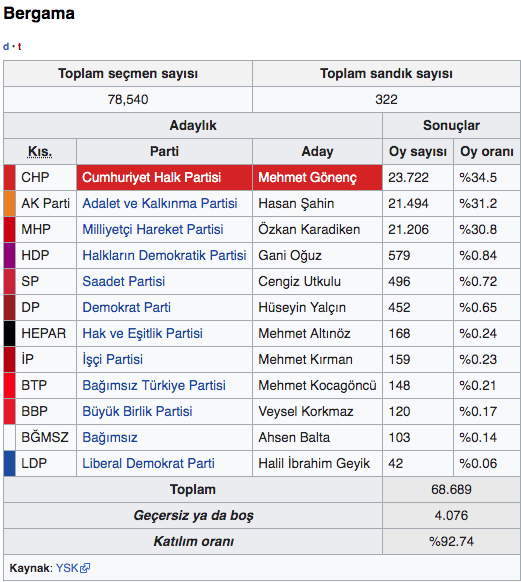
Task: Select candidate name Ahsen Balta
Action: coord(294,437)
